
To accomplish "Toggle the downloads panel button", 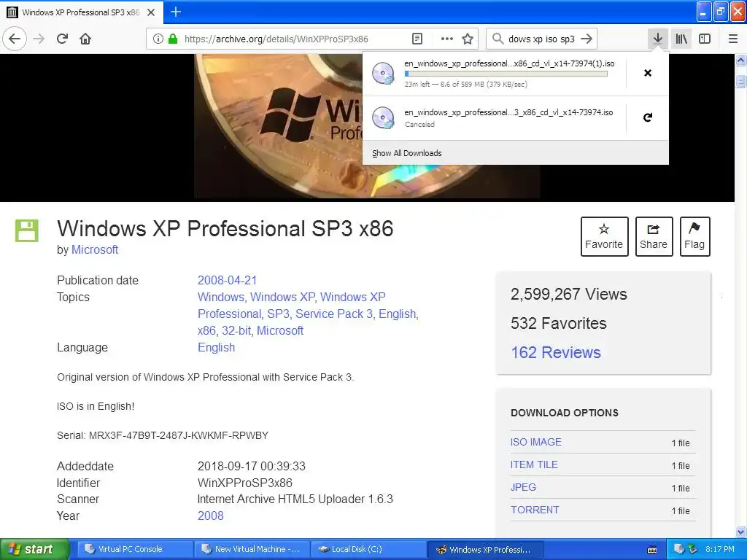I will [657, 39].
